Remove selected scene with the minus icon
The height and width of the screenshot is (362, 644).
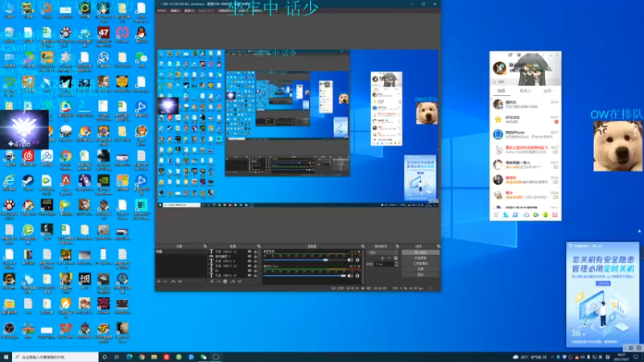click(166, 281)
